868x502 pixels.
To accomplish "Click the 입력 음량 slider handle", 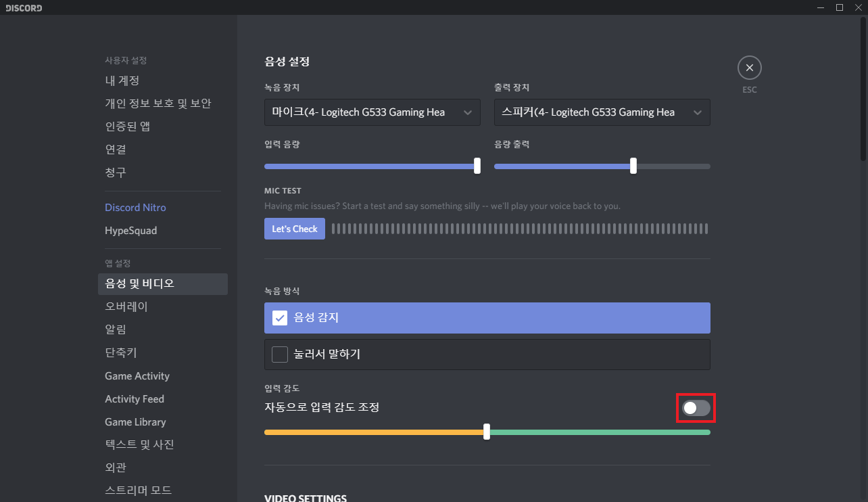I will (477, 166).
